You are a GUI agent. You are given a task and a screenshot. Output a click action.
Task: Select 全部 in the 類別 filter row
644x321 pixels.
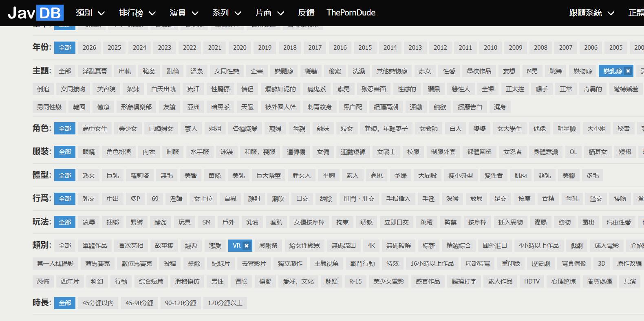tap(65, 246)
